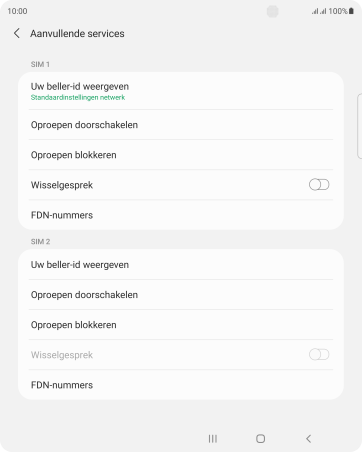Viewport: 362px width, 452px height.
Task: Tap the clock showing 10:00
Action: 17,11
